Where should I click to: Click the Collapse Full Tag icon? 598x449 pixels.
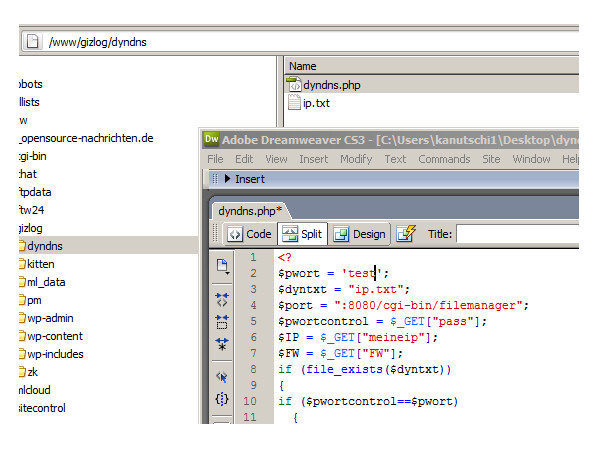point(222,300)
